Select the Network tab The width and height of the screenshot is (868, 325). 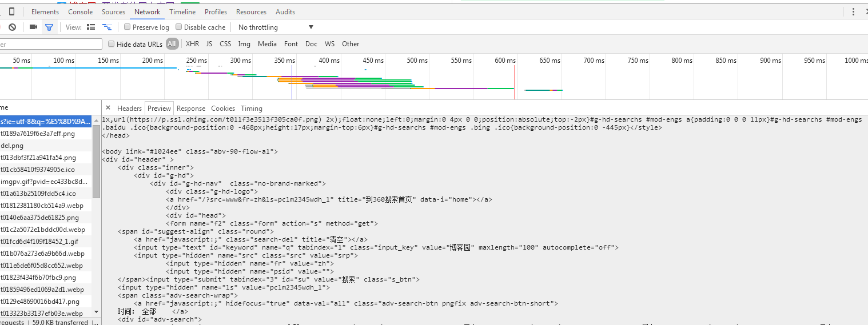[148, 11]
